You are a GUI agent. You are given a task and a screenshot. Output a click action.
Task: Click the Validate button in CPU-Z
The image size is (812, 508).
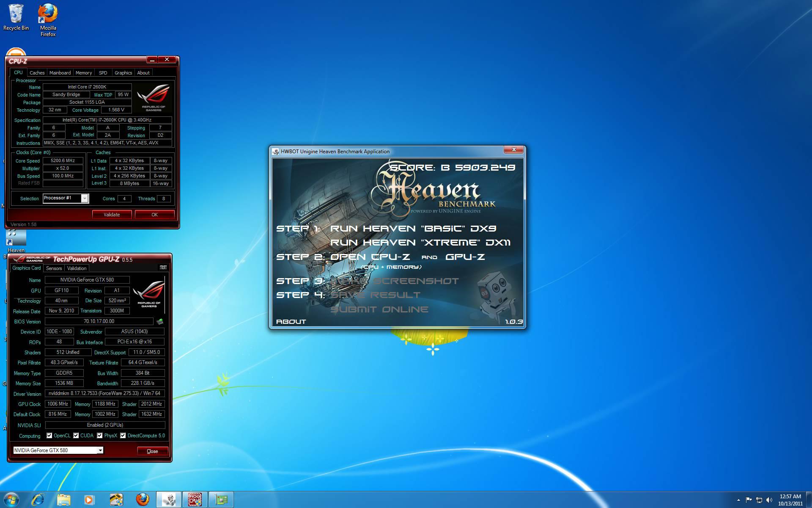click(x=112, y=215)
